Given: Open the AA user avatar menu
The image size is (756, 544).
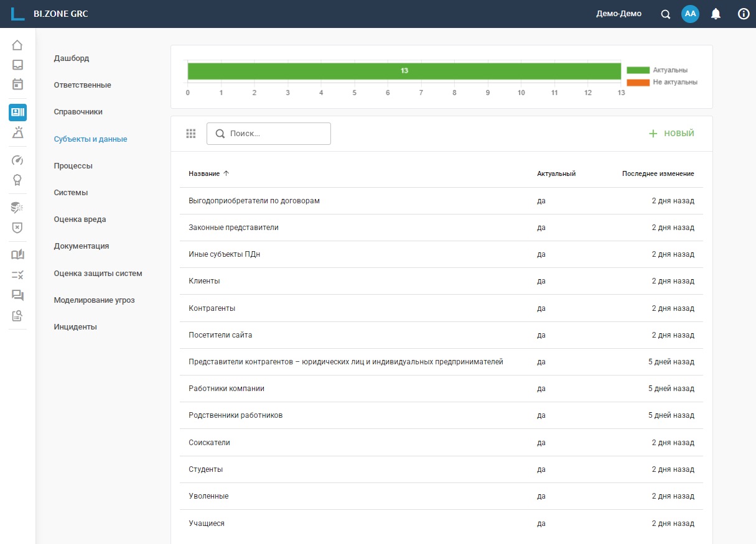Looking at the screenshot, I should 690,14.
